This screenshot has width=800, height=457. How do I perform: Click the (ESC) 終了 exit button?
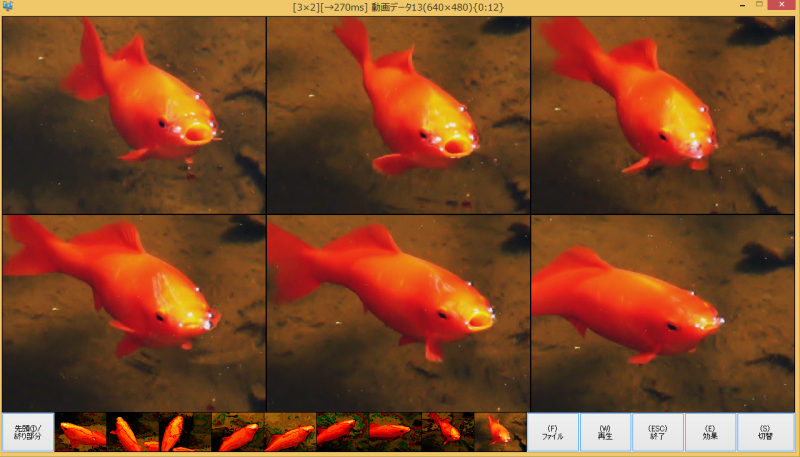658,432
